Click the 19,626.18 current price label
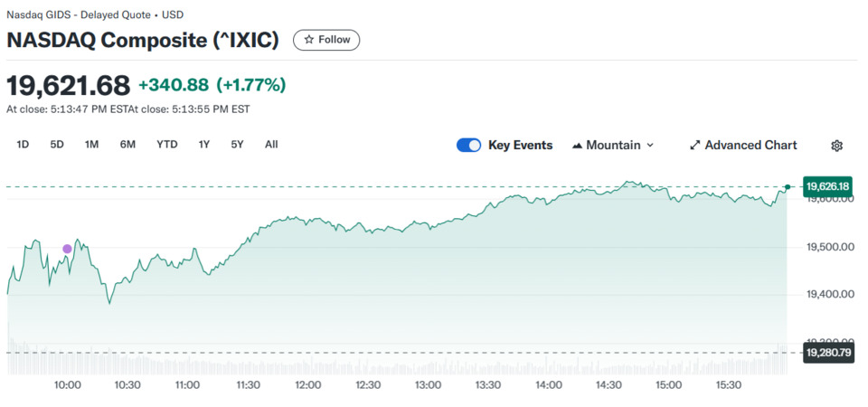 827,186
